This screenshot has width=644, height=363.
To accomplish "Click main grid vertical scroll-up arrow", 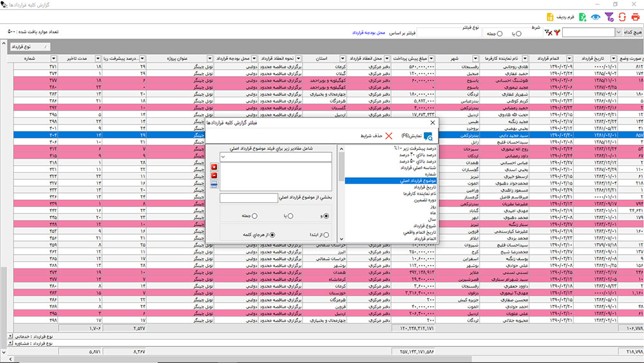I will click(x=4, y=43).
